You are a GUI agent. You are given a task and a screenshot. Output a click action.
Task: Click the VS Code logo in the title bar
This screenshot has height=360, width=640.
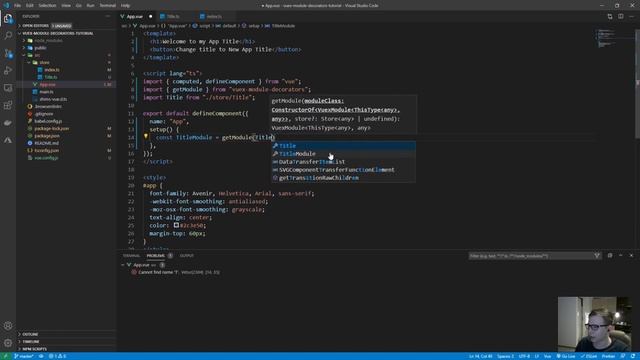[6, 5]
